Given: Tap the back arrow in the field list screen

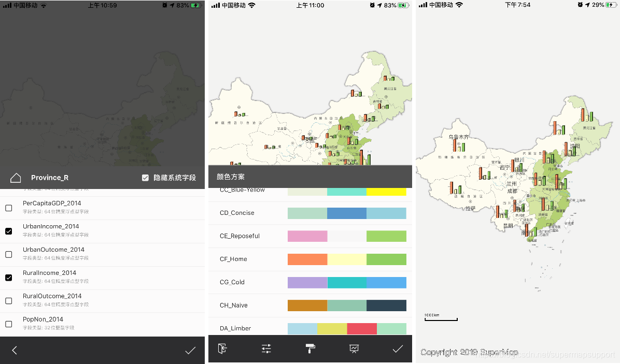Looking at the screenshot, I should pos(15,350).
